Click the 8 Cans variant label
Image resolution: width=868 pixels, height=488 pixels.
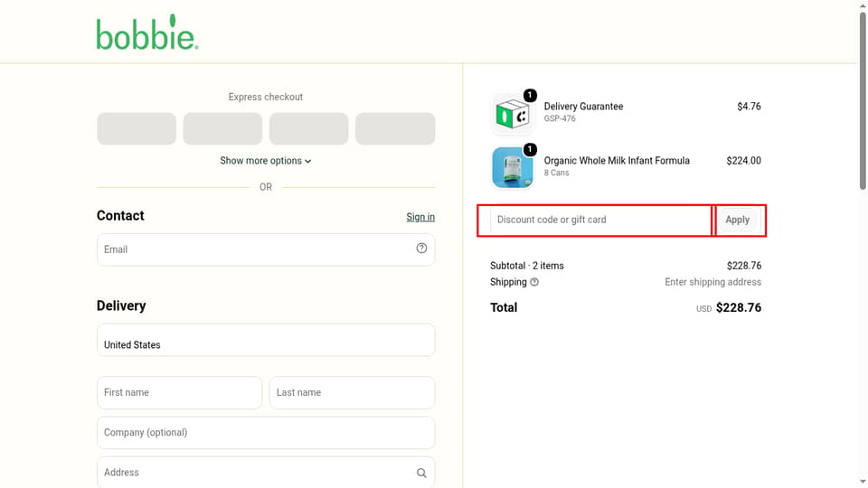coord(556,173)
